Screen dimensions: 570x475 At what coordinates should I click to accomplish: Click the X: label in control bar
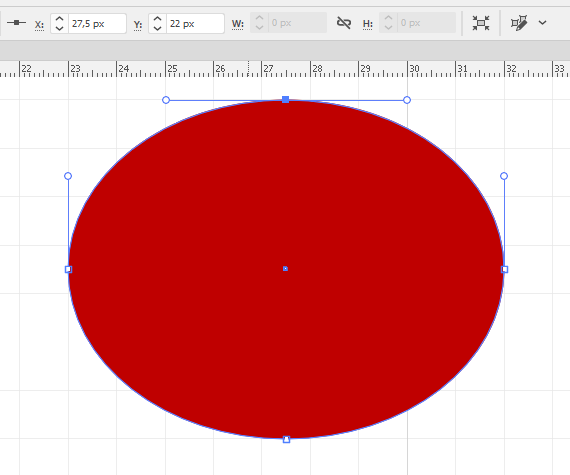(39, 24)
